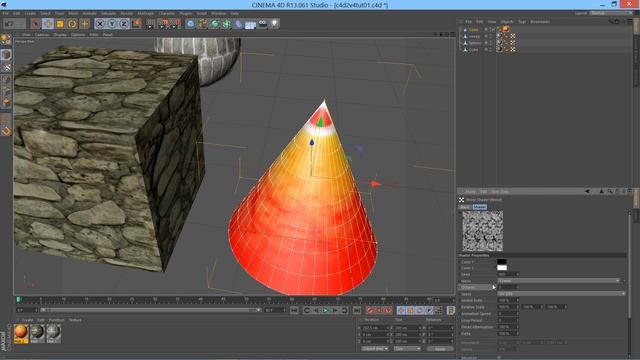
Task: Open Create menu in material manager
Action: point(27,320)
